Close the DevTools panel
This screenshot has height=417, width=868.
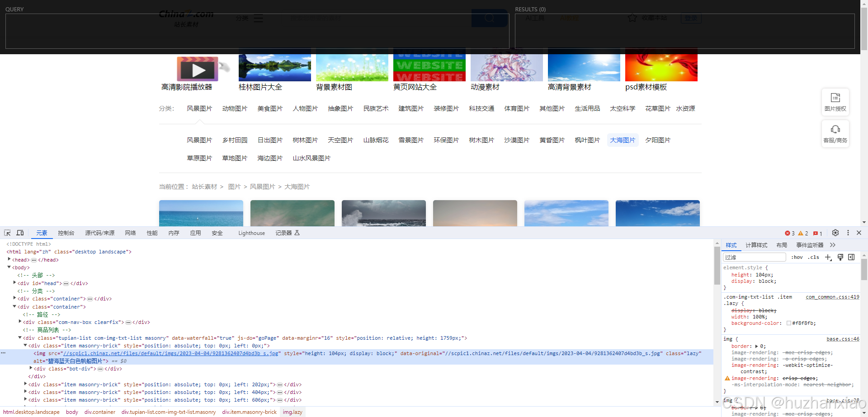(x=859, y=233)
